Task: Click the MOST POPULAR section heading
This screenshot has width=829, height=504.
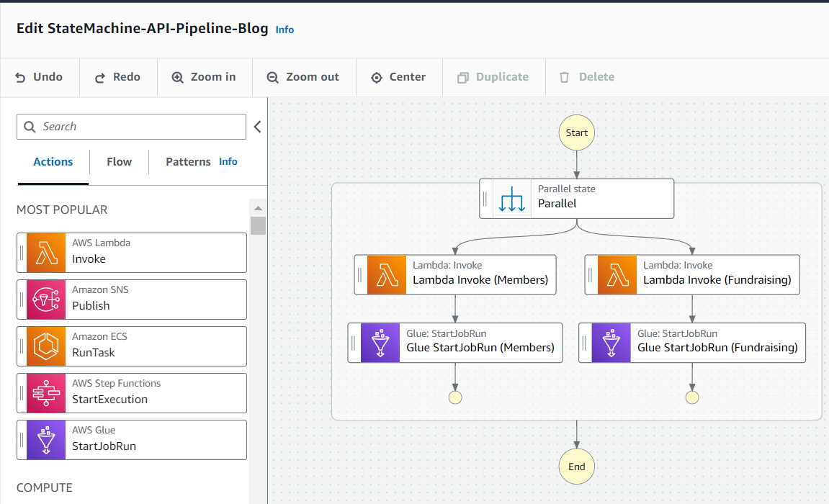Action: point(62,210)
